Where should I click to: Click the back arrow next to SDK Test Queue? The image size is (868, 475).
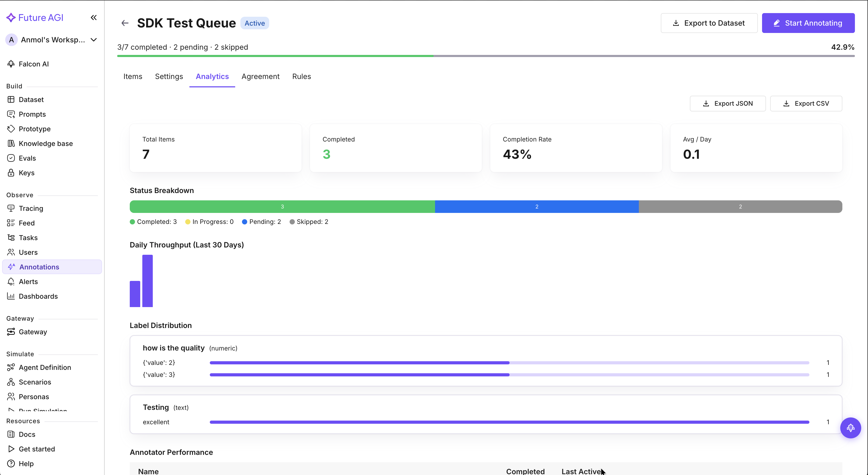125,23
